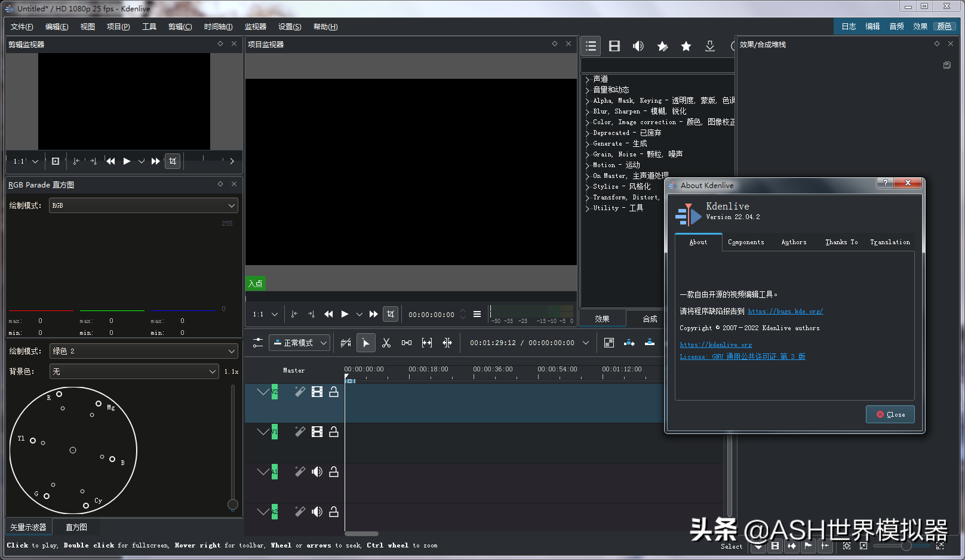Toggle track compositing icon in timeline toolbar

(346, 343)
